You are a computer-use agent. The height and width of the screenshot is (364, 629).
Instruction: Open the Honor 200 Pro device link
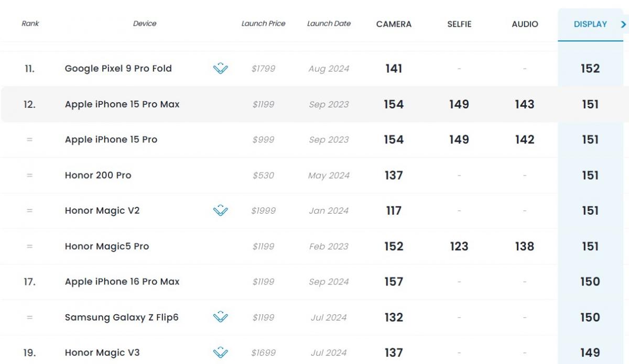(x=98, y=175)
